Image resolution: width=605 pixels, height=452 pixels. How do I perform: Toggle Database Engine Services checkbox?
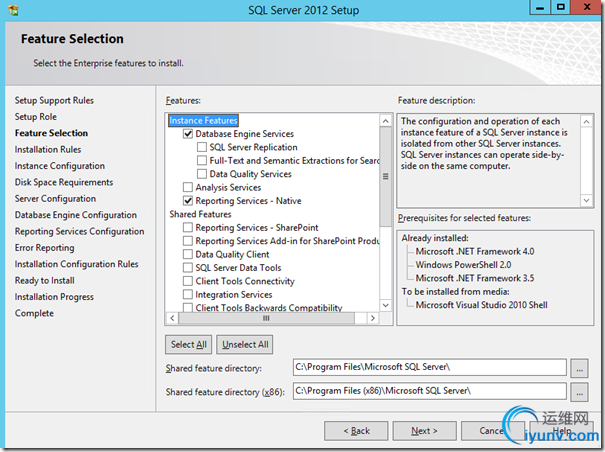(x=188, y=134)
